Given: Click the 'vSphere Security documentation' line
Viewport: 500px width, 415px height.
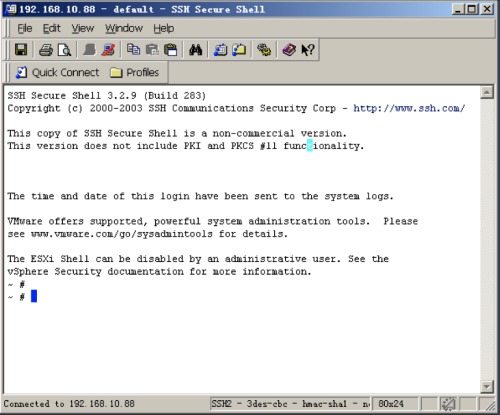Looking at the screenshot, I should [160, 272].
